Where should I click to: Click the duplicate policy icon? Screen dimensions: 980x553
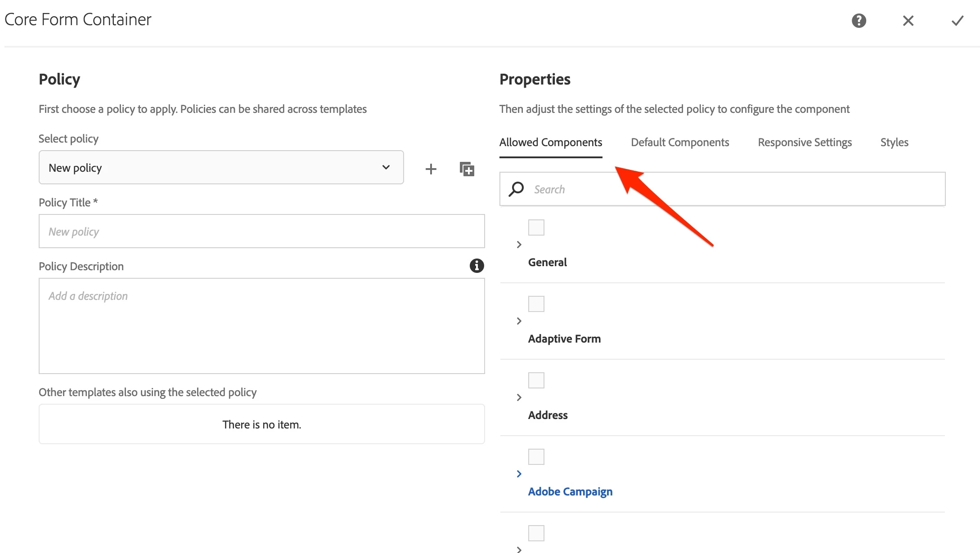click(x=467, y=169)
